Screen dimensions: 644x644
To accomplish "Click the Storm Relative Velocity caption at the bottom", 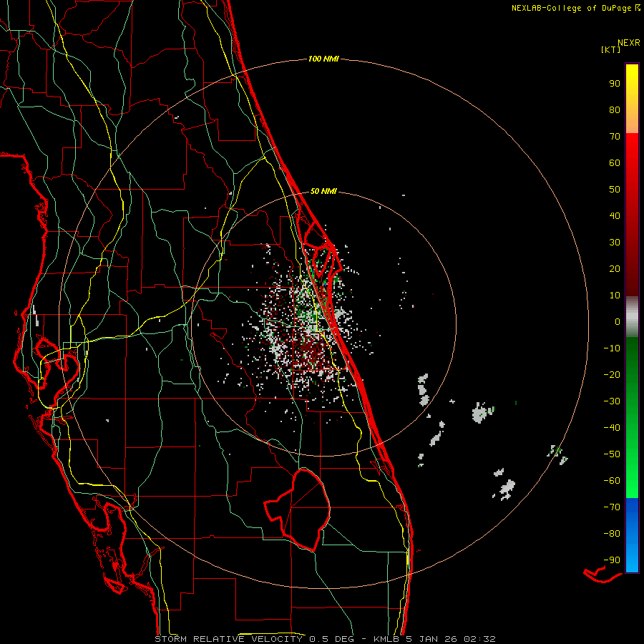I will point(325,639).
